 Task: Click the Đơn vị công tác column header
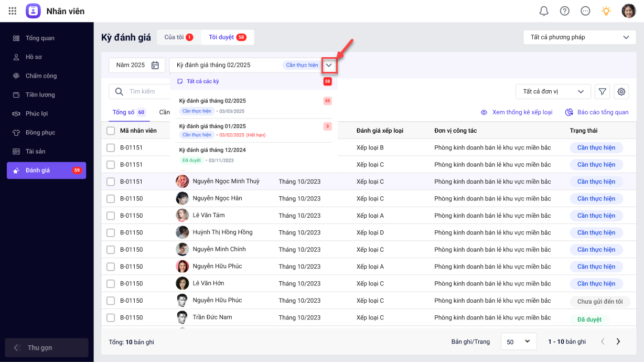[456, 131]
